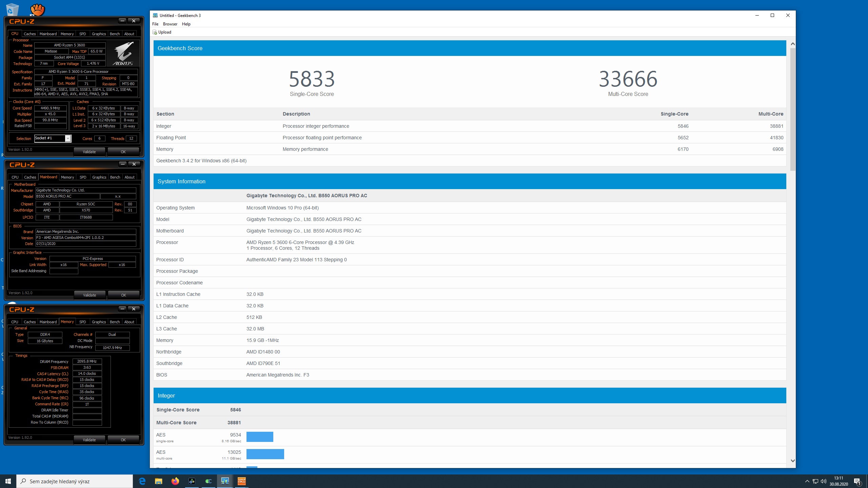Click the Floating Point row in score table

coord(470,138)
